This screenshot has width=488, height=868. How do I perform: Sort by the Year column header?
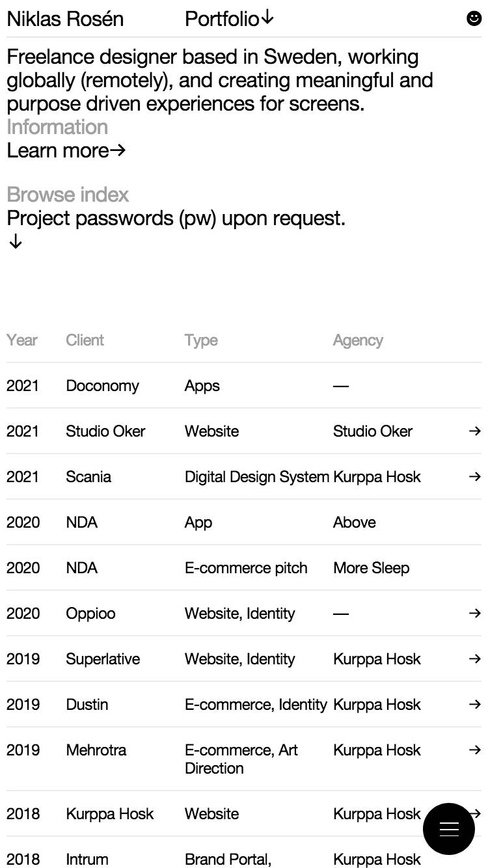(x=22, y=340)
